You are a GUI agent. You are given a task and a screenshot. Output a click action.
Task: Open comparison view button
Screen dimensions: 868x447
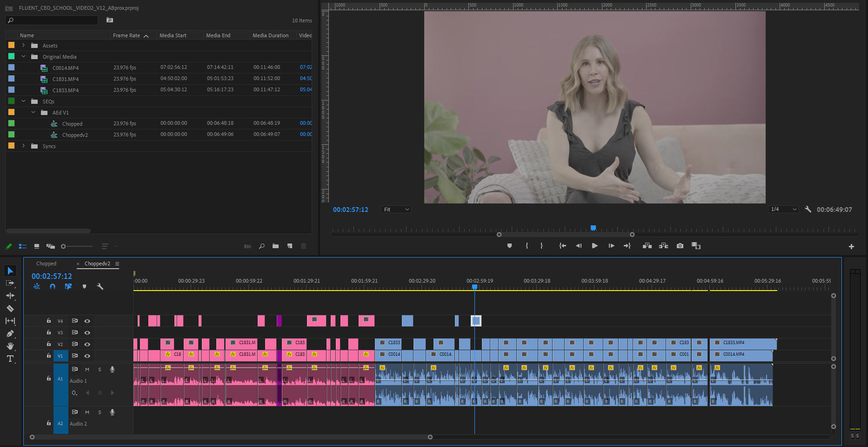pos(696,246)
